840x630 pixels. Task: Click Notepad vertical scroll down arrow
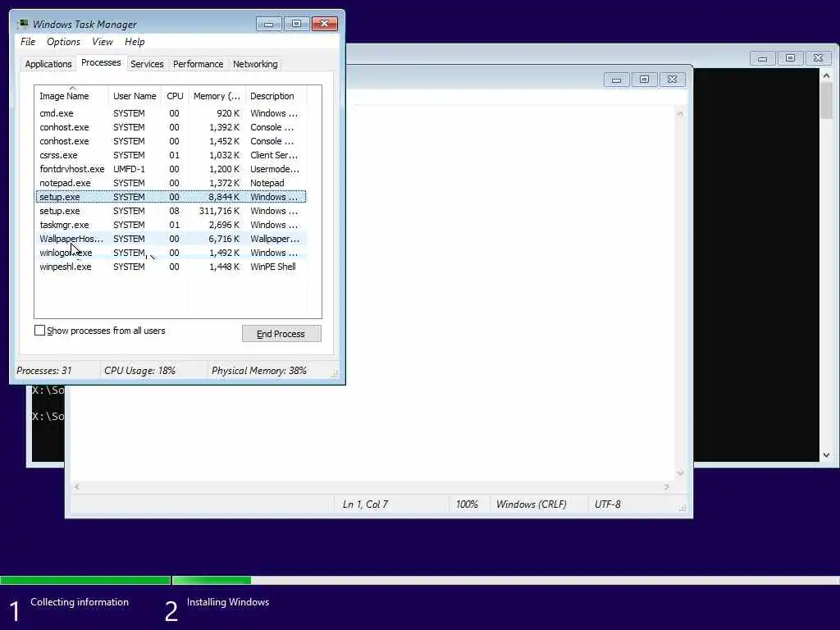pos(680,473)
